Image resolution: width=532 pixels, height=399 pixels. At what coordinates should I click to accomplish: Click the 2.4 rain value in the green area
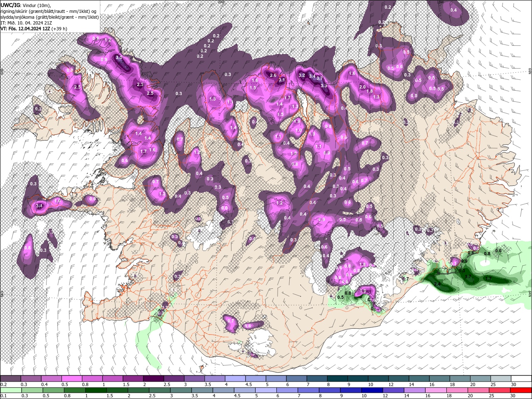point(437,284)
